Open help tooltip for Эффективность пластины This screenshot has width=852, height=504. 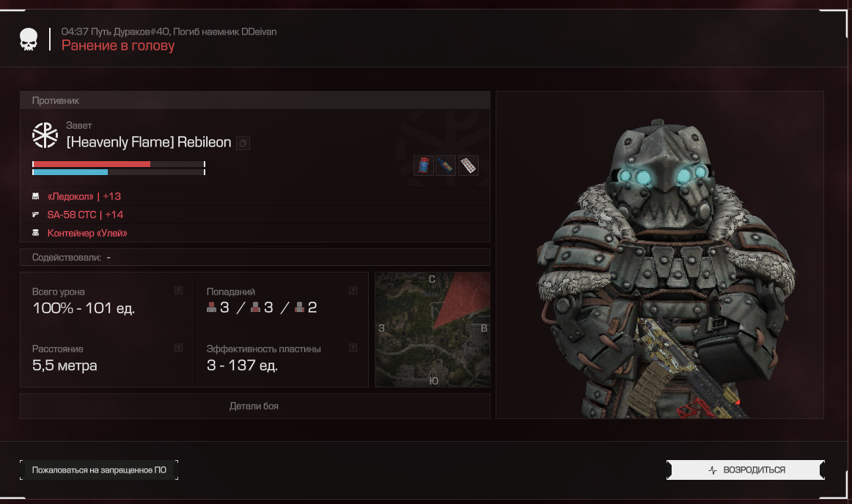pyautogui.click(x=353, y=348)
